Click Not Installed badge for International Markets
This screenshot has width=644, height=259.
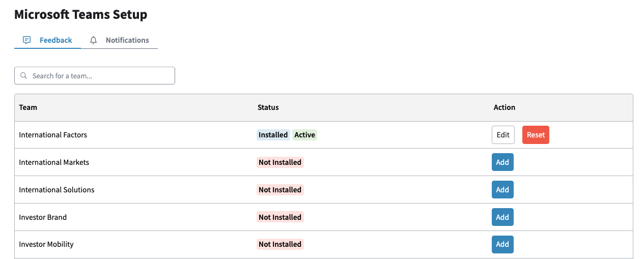click(280, 162)
